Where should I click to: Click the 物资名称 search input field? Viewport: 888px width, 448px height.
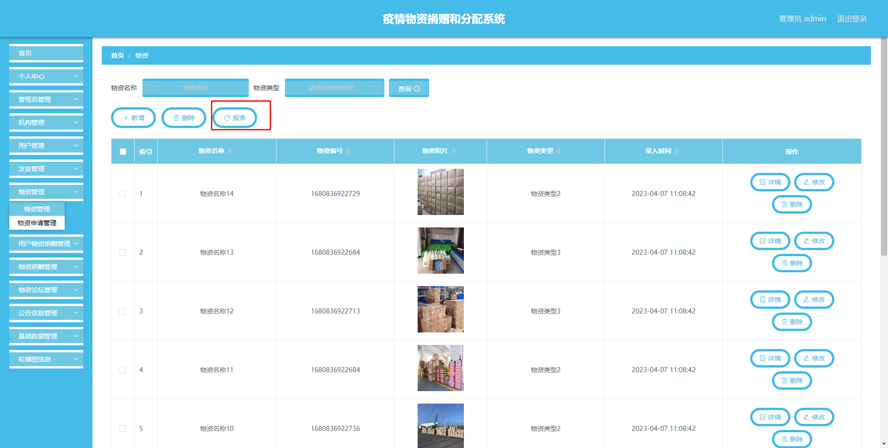(195, 88)
